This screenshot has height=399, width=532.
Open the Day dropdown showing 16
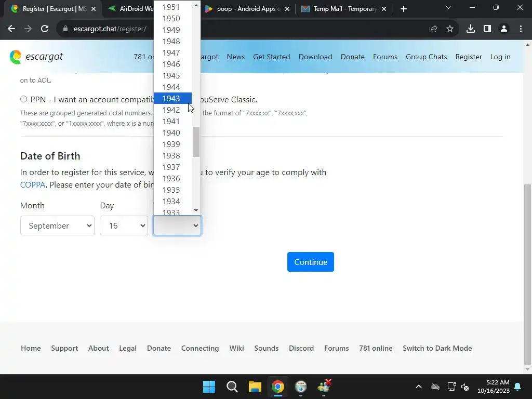[124, 225]
